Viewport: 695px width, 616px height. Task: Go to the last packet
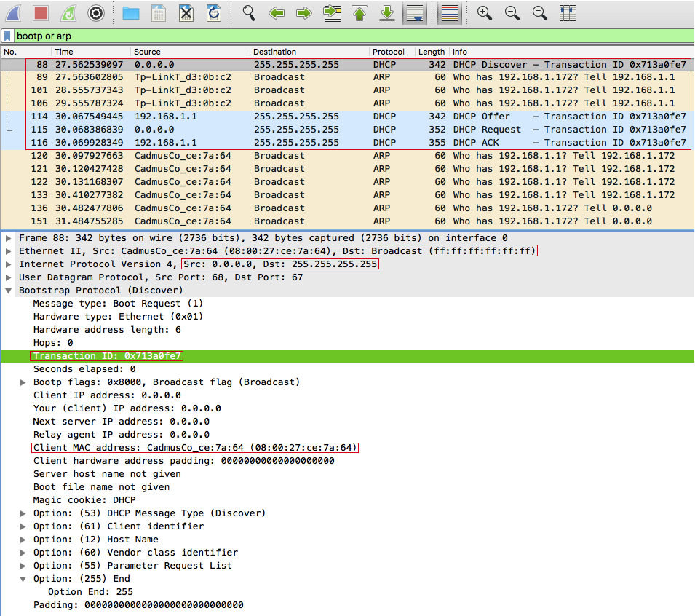[x=386, y=12]
